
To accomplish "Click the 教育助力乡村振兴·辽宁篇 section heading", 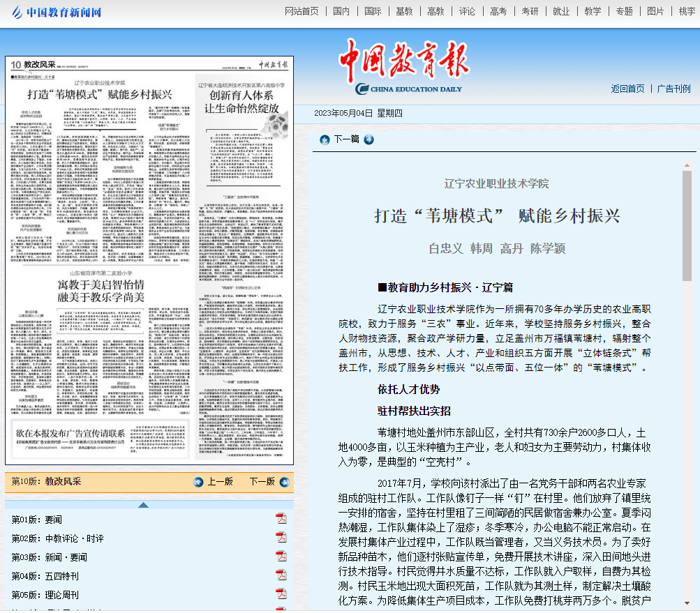I will (x=445, y=288).
